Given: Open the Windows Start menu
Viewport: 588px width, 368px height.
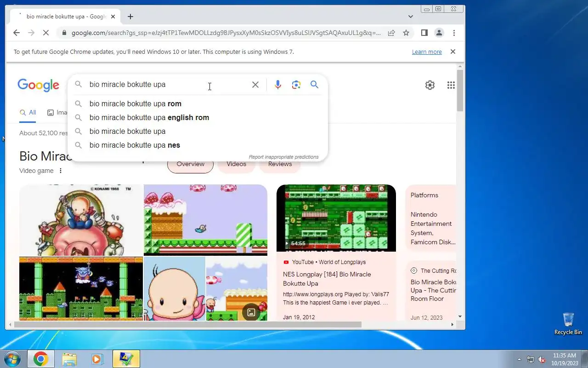Looking at the screenshot, I should (12, 359).
